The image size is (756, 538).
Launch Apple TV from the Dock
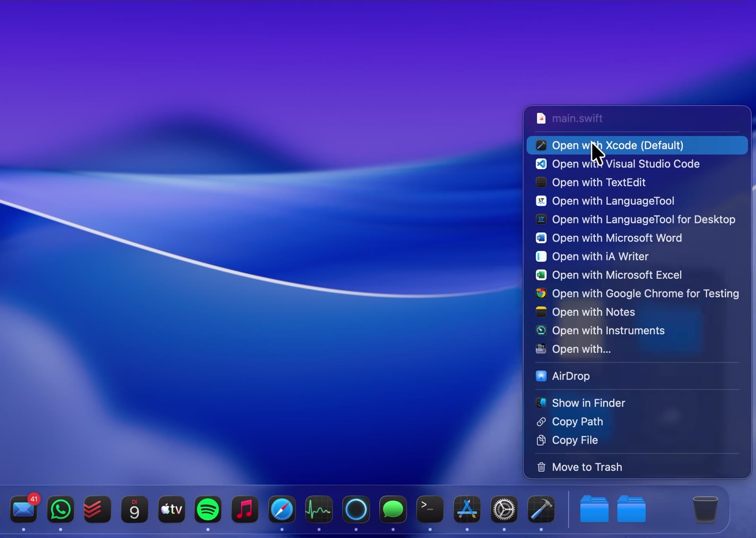pyautogui.click(x=171, y=509)
